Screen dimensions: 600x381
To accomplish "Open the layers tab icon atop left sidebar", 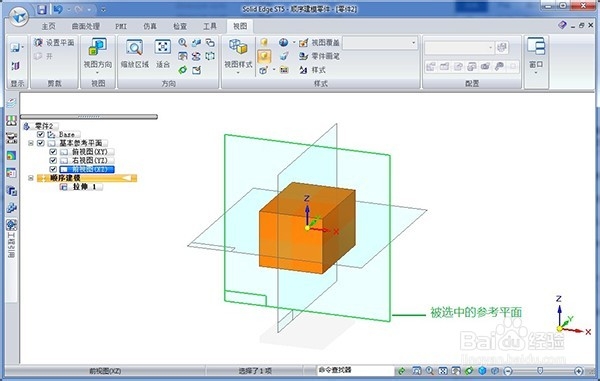I will point(11,103).
